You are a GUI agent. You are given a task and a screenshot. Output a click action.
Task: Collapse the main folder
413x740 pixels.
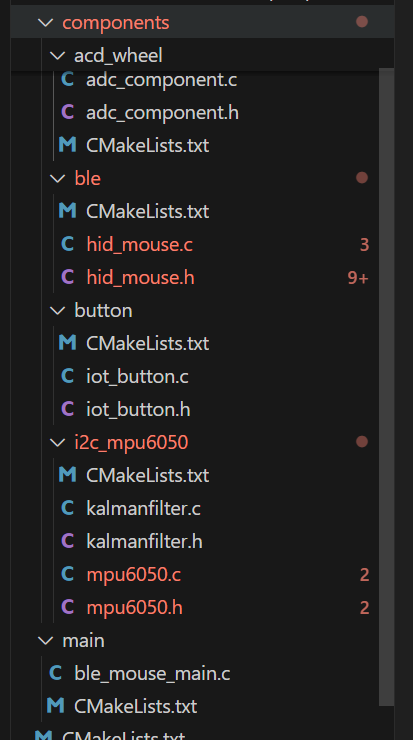45,640
